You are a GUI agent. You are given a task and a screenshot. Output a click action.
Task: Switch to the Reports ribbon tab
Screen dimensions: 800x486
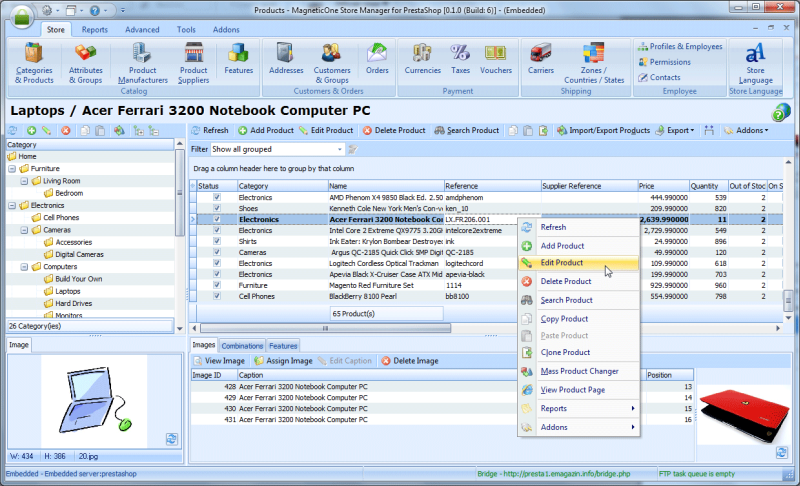(95, 30)
